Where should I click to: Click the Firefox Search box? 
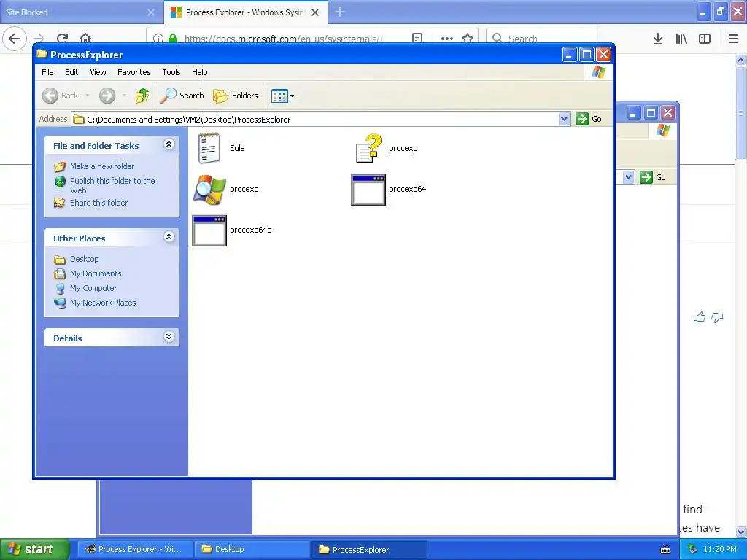click(542, 38)
